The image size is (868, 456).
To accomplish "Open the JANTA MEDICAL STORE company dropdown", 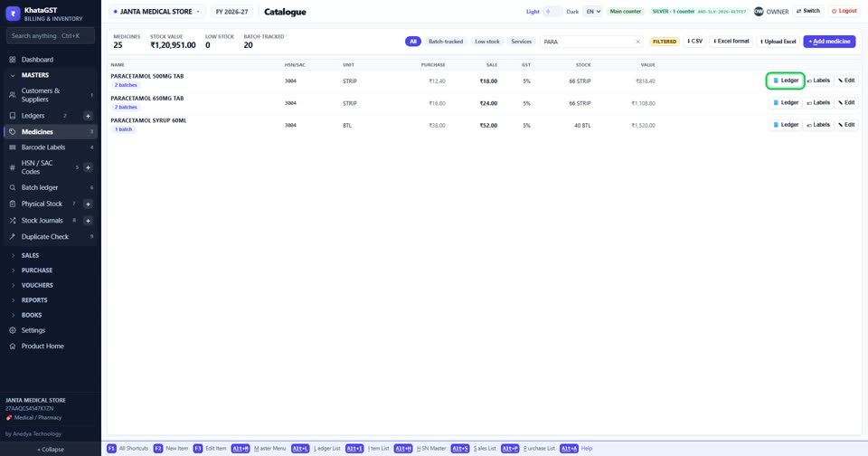I will point(156,11).
